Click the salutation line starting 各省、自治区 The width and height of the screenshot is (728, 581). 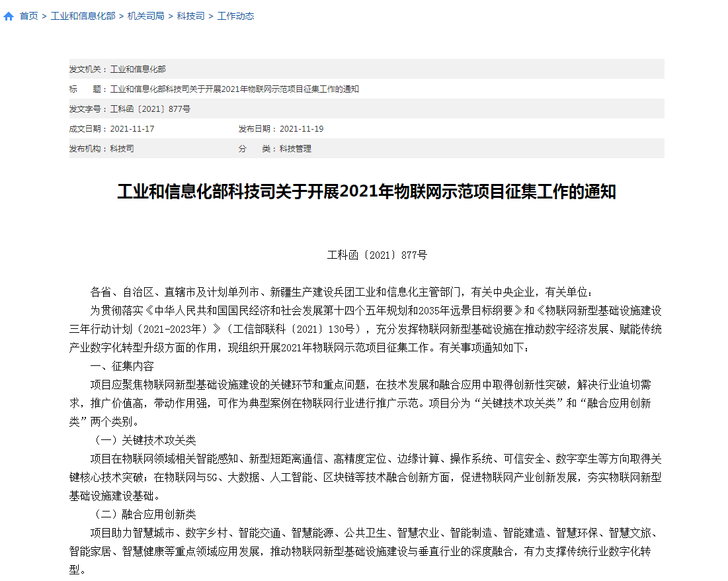(341, 292)
